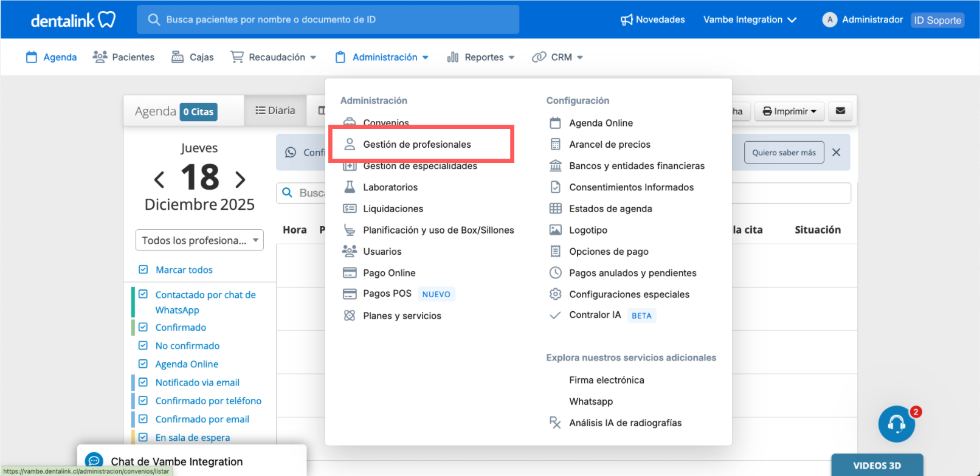Viewport: 980px width, 476px height.
Task: Open the Reportes menu
Action: 481,57
